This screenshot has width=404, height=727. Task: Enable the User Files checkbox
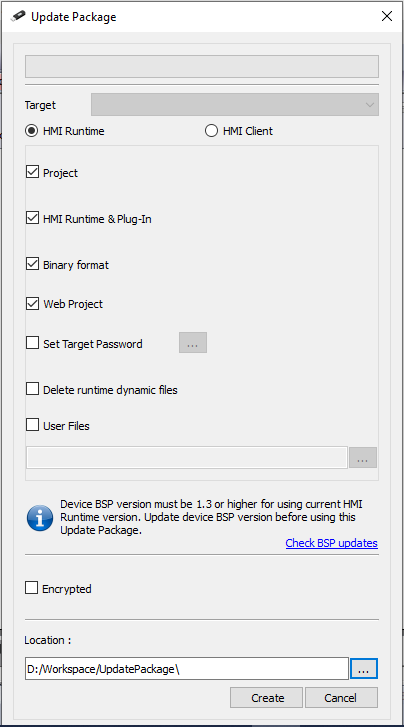click(32, 425)
